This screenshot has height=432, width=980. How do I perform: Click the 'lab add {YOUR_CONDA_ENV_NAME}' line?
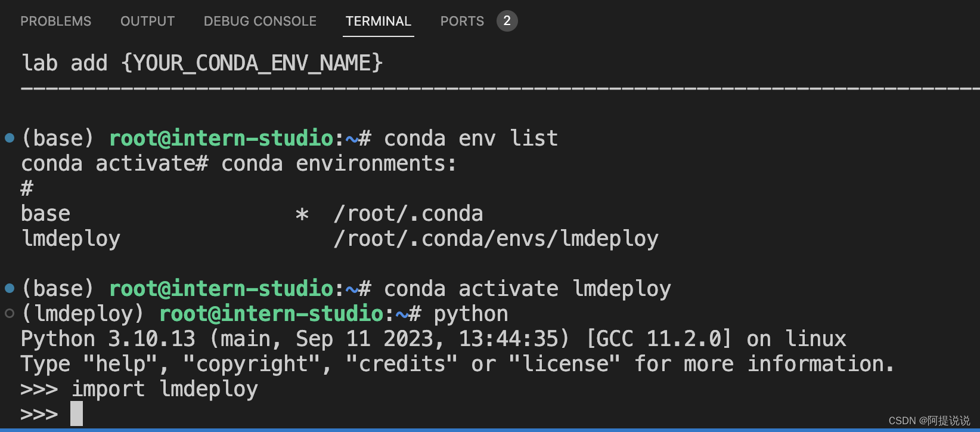point(202,63)
